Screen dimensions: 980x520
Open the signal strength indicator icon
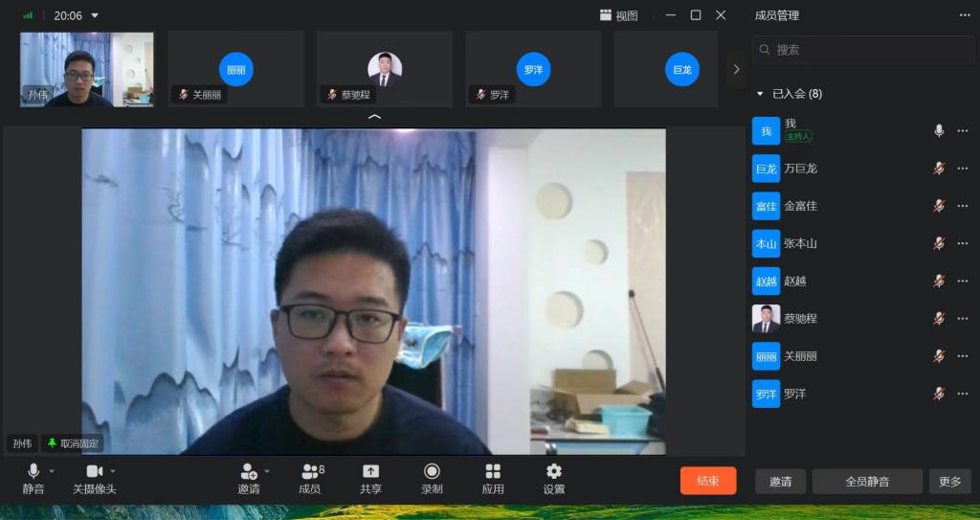pos(29,15)
